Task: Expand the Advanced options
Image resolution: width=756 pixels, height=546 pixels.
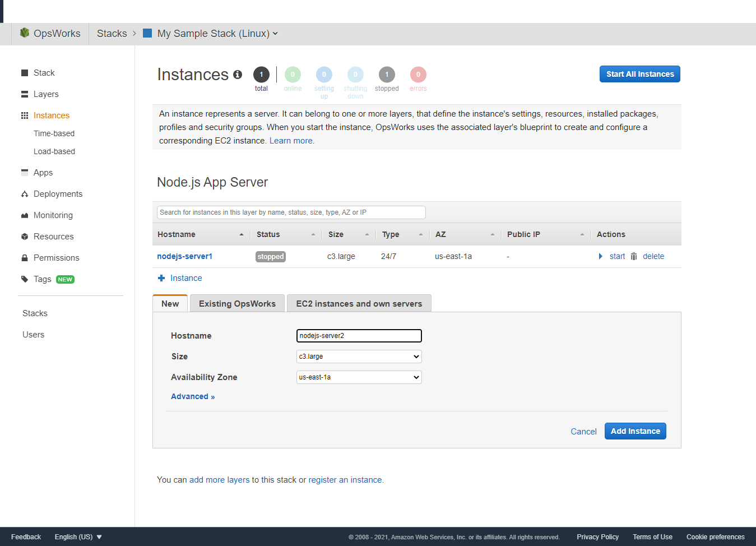Action: pos(193,396)
